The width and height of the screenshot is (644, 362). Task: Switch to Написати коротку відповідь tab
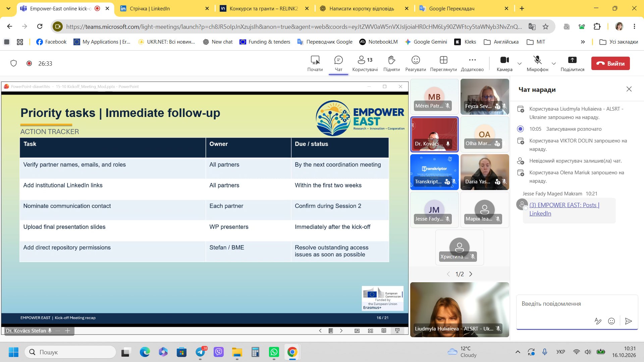click(364, 8)
